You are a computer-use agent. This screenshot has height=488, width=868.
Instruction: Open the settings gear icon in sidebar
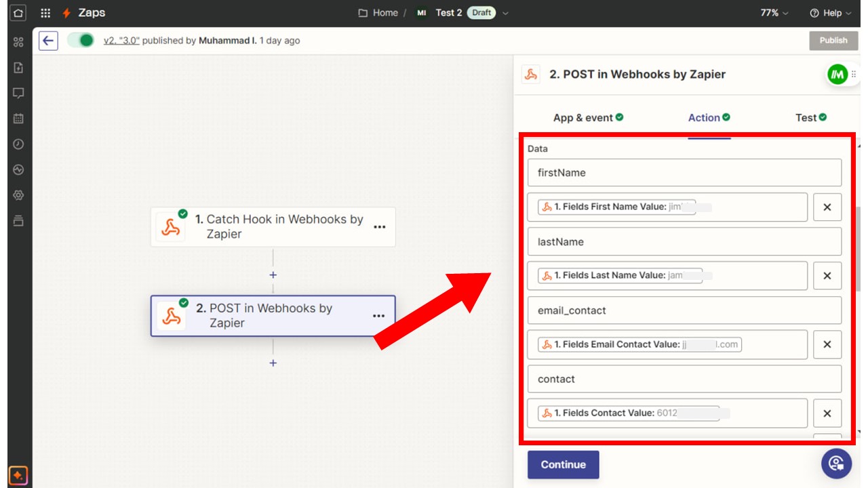(18, 195)
